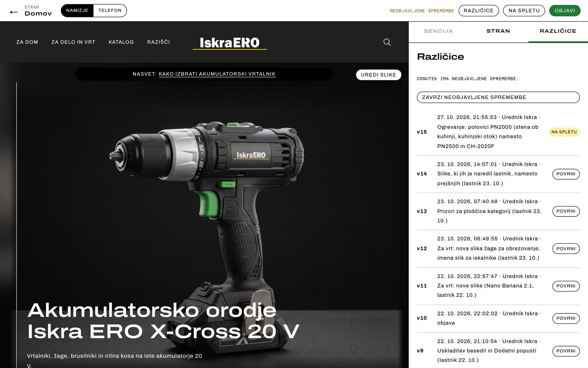The image size is (588, 368).
Task: Open Za dom menu item
Action: click(27, 42)
